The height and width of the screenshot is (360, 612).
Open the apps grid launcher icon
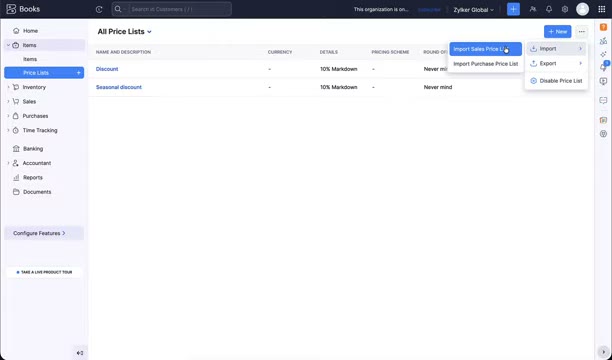pos(601,9)
